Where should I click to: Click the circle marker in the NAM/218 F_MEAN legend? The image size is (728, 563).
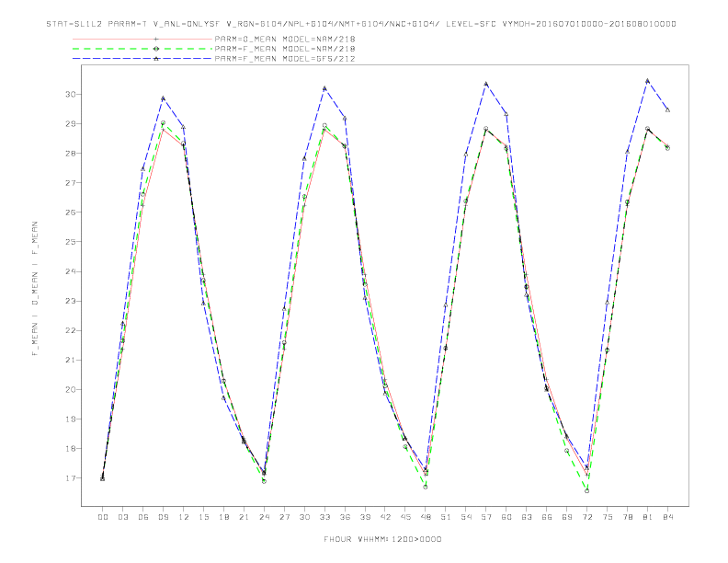point(156,49)
